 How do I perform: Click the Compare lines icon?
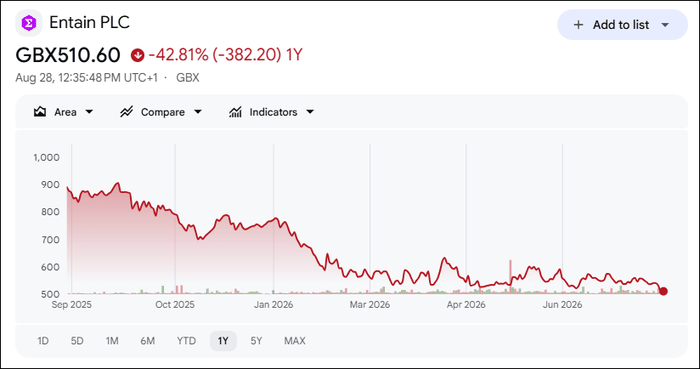[x=127, y=112]
